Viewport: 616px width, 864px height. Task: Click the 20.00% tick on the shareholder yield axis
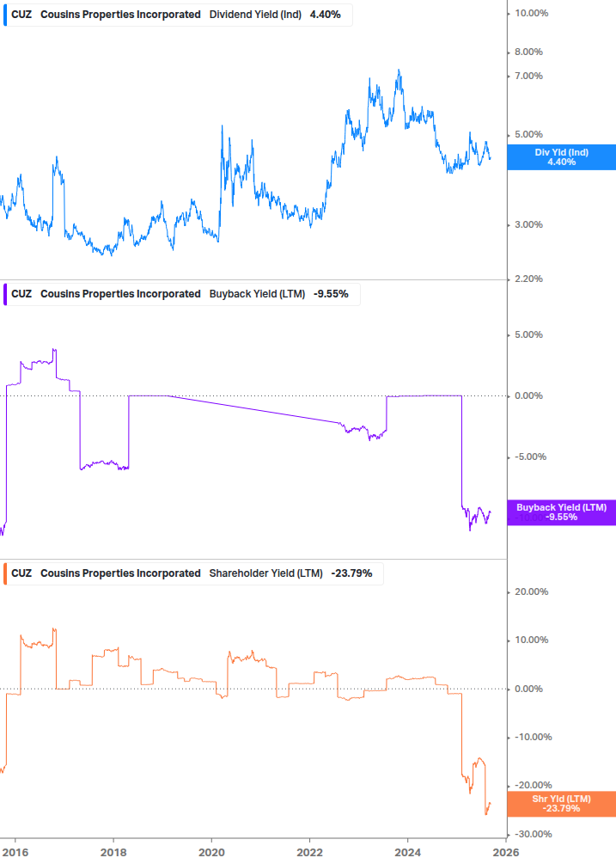click(x=531, y=591)
